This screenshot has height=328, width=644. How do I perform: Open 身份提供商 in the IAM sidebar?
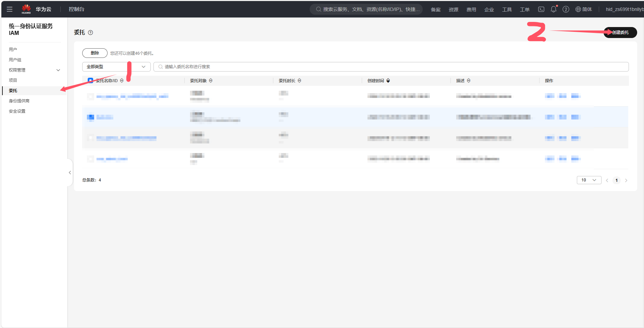(19, 101)
